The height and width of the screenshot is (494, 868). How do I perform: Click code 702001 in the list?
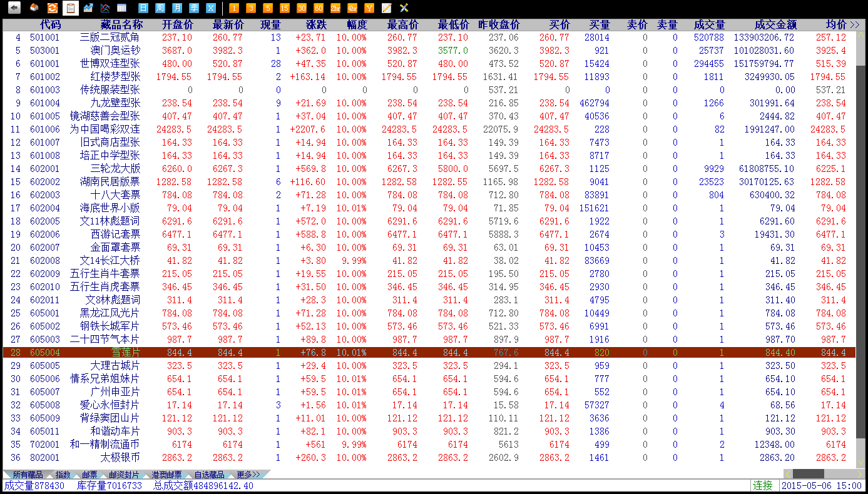45,445
